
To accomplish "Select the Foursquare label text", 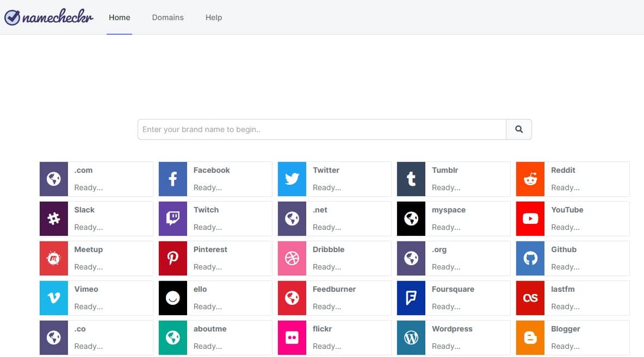I will point(453,289).
